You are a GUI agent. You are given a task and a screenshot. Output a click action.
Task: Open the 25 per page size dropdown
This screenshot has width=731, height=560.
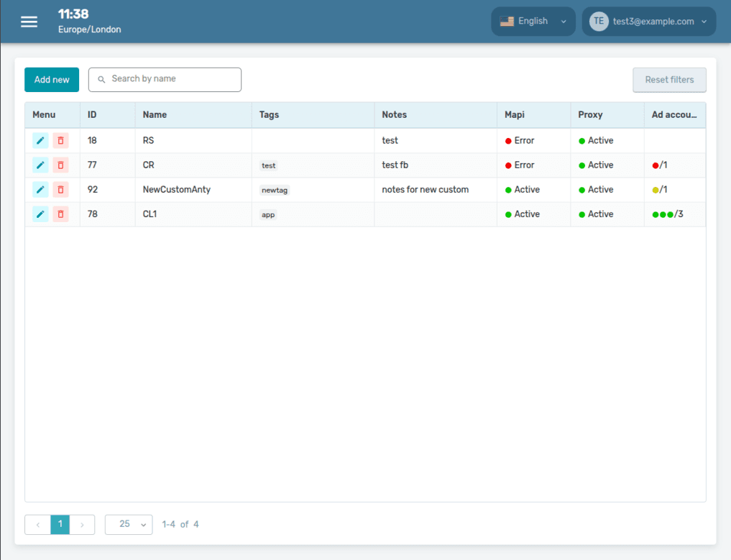click(x=129, y=525)
